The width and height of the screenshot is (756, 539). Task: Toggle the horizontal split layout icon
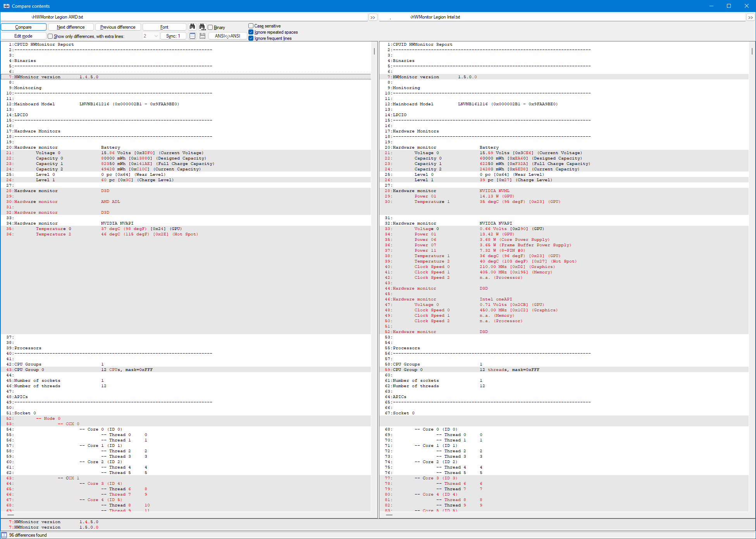pyautogui.click(x=192, y=36)
